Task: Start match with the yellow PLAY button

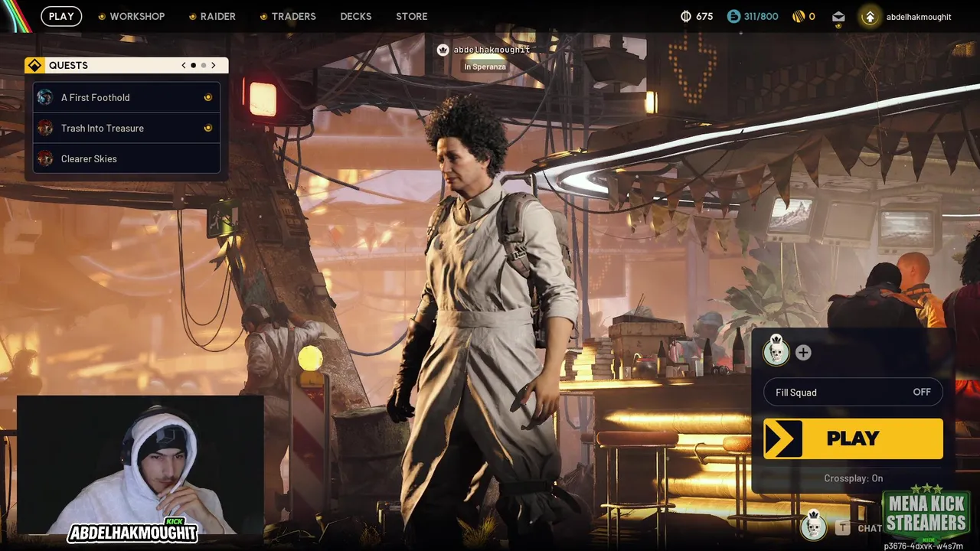Action: pyautogui.click(x=853, y=439)
